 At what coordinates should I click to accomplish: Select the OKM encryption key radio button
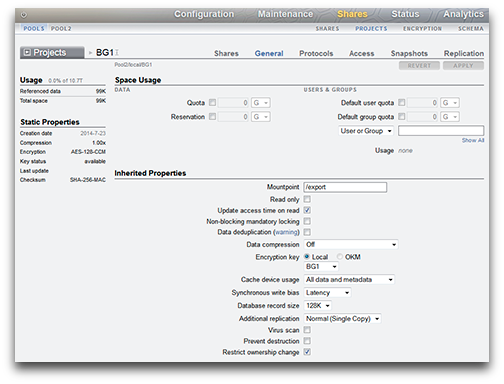pos(340,257)
